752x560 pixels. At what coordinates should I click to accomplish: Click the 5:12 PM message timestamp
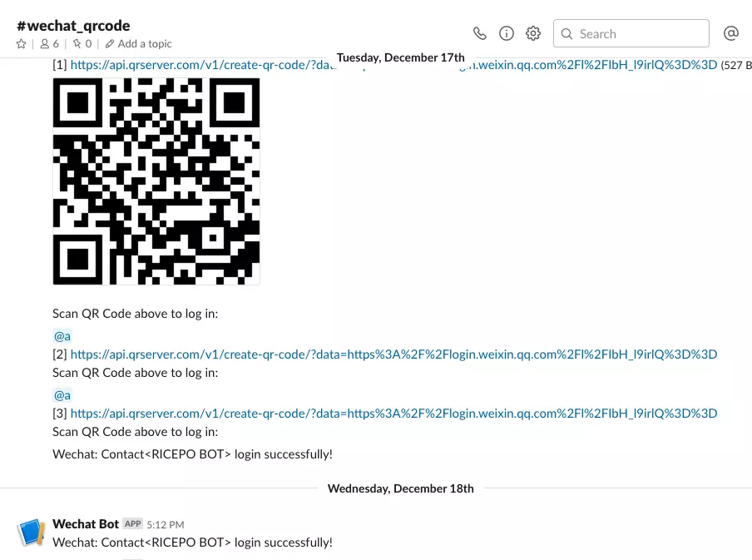(x=166, y=524)
